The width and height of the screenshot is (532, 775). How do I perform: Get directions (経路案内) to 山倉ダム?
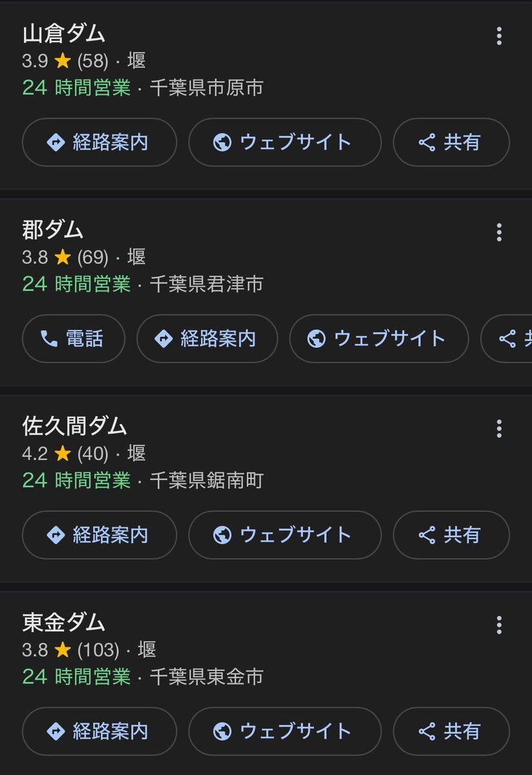[x=100, y=142]
